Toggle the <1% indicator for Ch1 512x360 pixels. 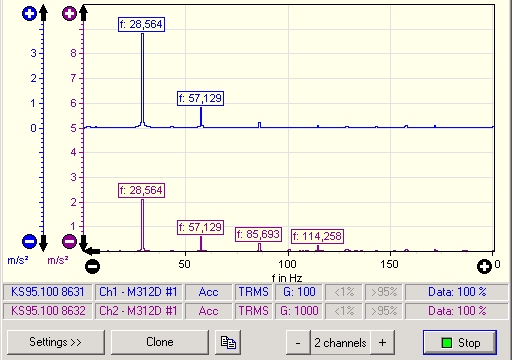344,292
